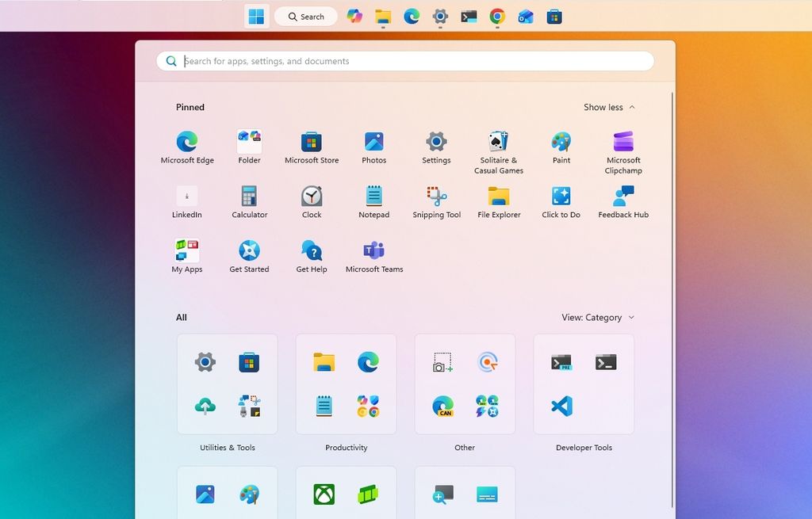
Task: Open Terminal from the taskbar
Action: pos(469,17)
